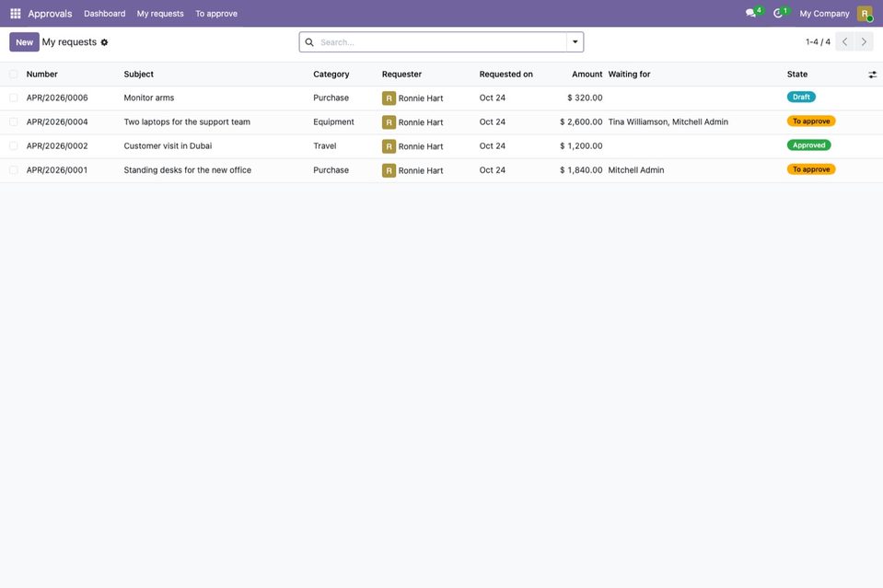Image resolution: width=883 pixels, height=588 pixels.
Task: Click the Approved status badge
Action: click(x=808, y=145)
